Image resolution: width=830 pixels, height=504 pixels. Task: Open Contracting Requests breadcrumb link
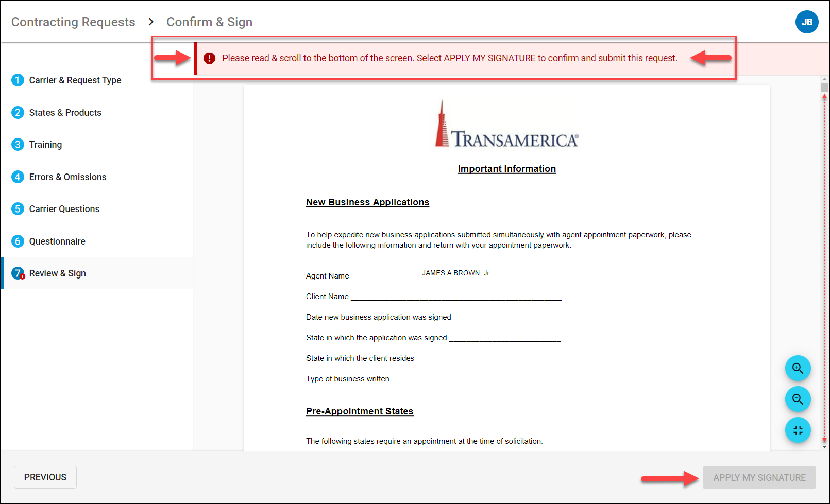pos(73,22)
